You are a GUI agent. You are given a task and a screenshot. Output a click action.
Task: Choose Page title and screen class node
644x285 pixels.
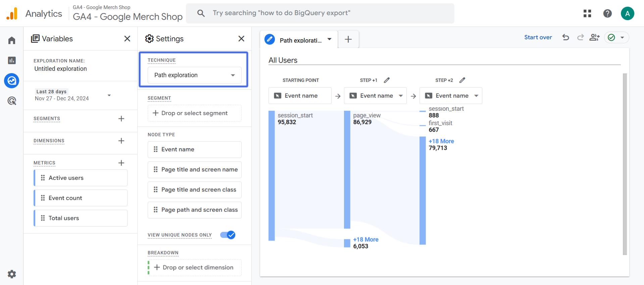click(x=195, y=190)
